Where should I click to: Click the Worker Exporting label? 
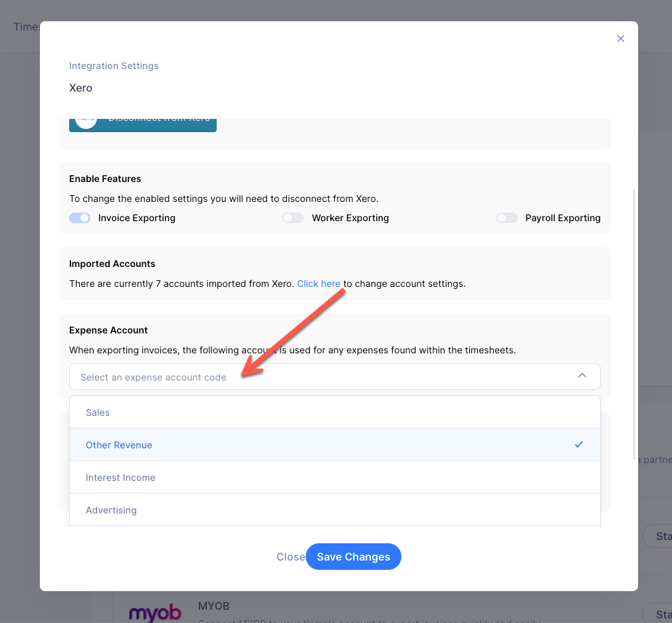tap(350, 218)
